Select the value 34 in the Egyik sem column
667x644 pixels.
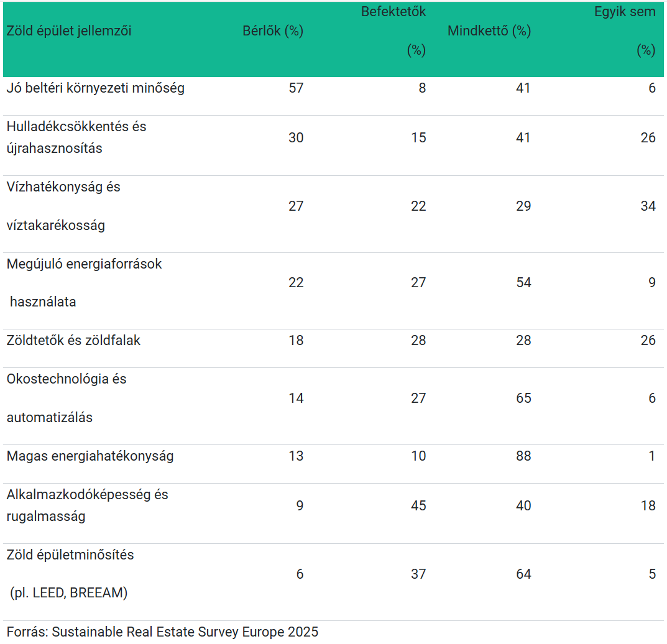(x=648, y=206)
